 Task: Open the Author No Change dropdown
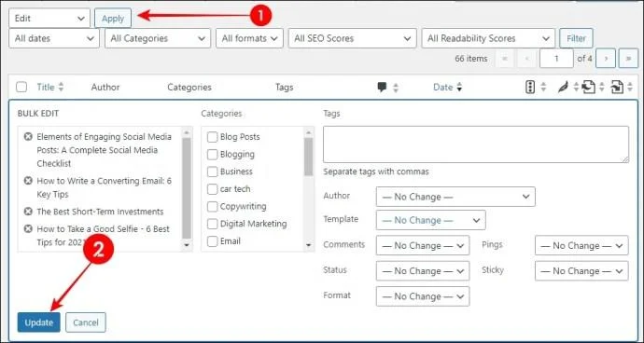coord(455,197)
